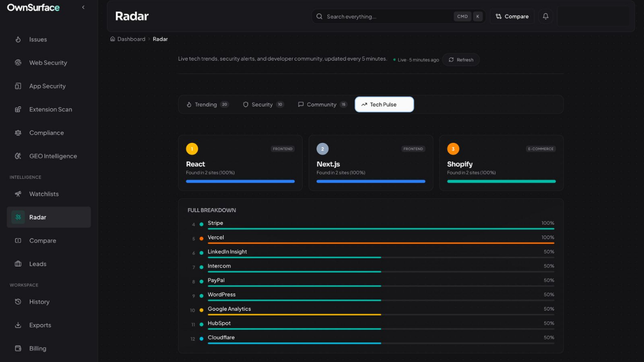This screenshot has height=362, width=644.
Task: Click the Extension Scan puzzle icon
Action: point(18,109)
